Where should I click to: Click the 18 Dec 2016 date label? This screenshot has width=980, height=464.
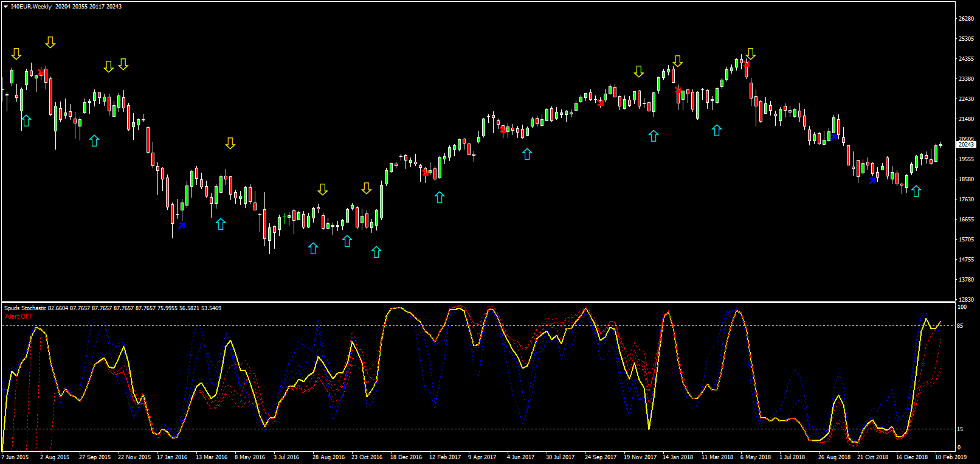coord(406,457)
